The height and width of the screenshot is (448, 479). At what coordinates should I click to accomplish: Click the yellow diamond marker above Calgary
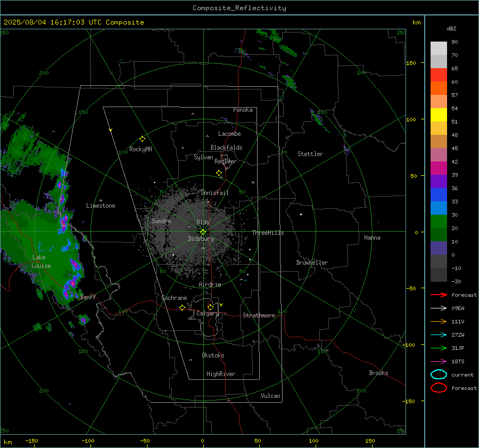tap(210, 307)
